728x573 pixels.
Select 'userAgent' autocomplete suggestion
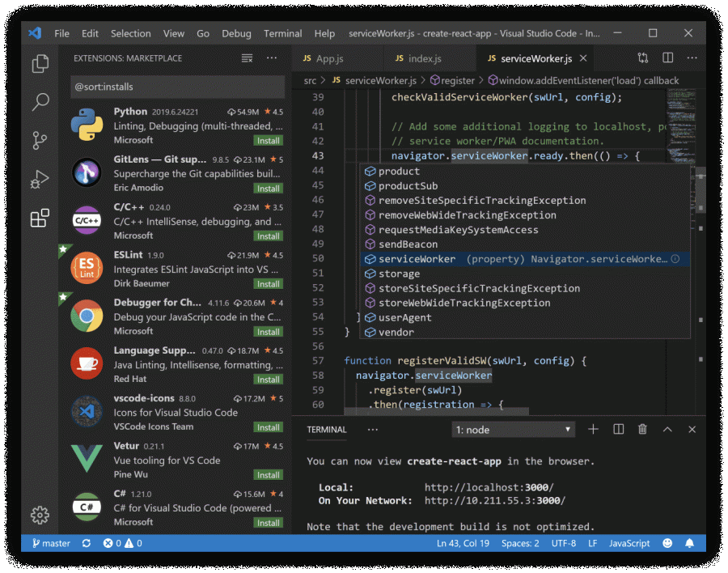[x=525, y=317]
